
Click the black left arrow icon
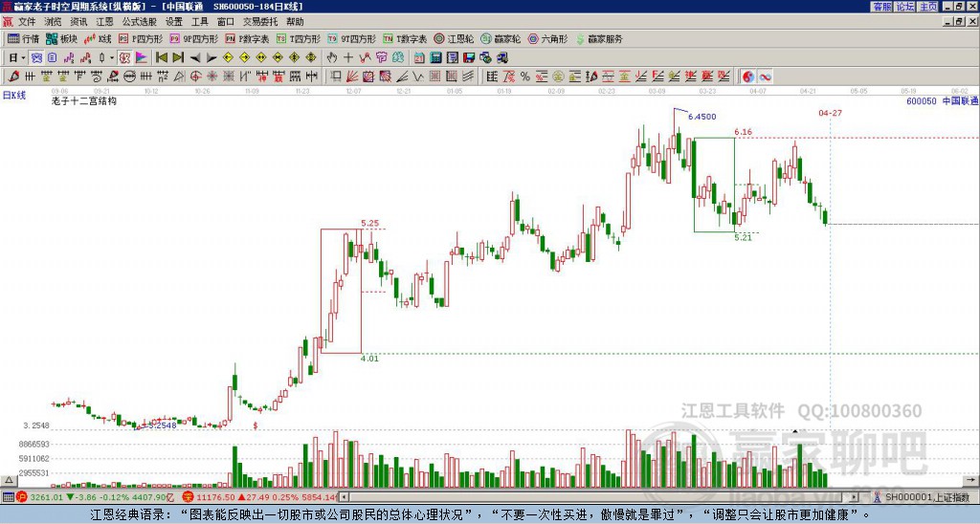pyautogui.click(x=195, y=58)
